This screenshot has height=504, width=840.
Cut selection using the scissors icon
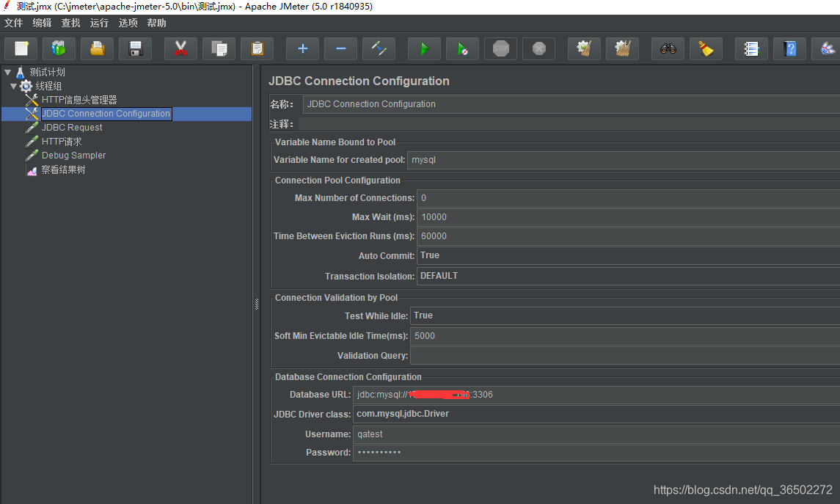[180, 48]
